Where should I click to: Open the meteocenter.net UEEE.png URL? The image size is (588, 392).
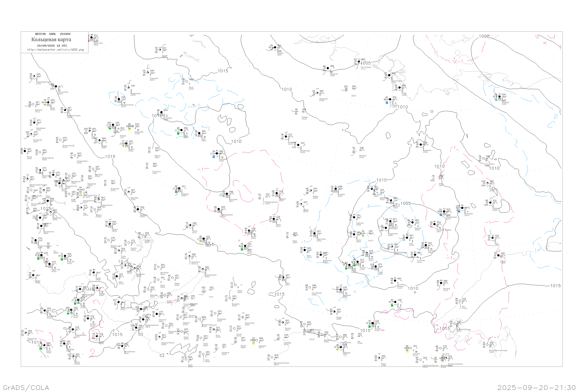click(x=55, y=50)
